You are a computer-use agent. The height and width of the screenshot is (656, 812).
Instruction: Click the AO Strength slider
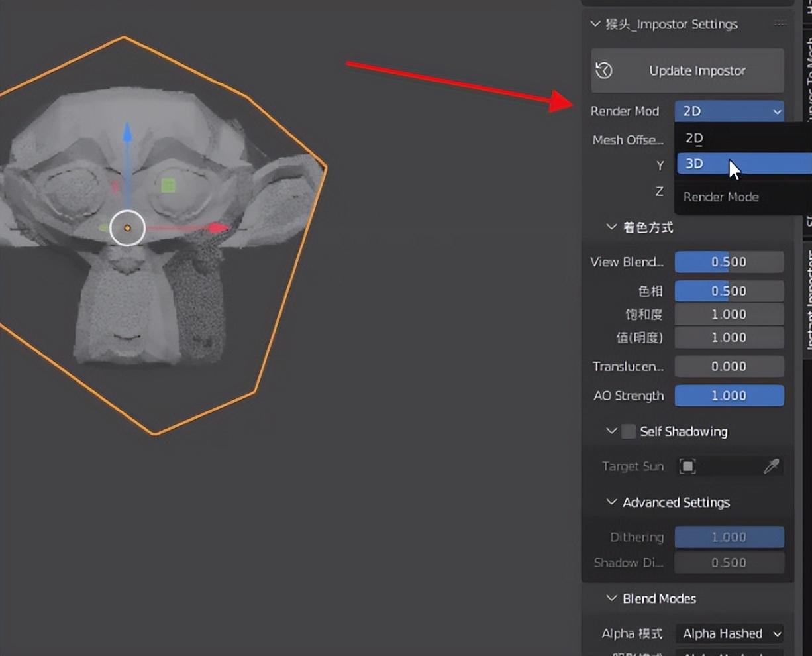(729, 396)
